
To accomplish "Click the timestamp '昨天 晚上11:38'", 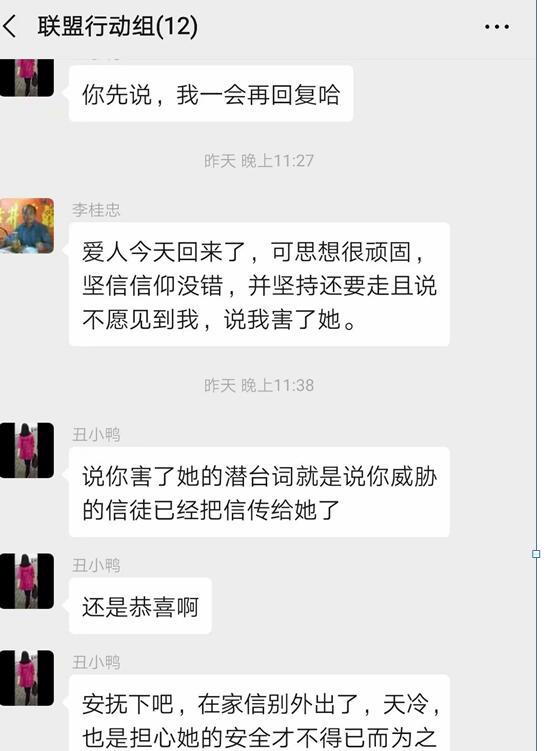I will (x=259, y=385).
